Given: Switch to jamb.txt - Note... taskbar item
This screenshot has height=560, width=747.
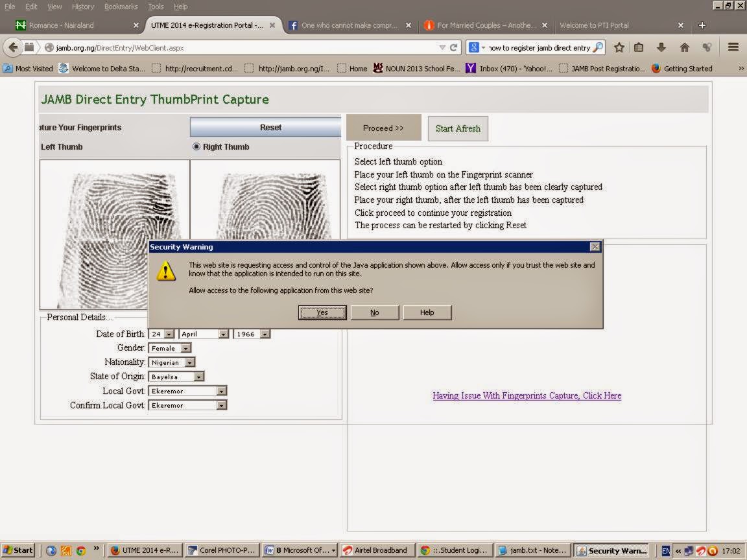Looking at the screenshot, I should tap(532, 550).
